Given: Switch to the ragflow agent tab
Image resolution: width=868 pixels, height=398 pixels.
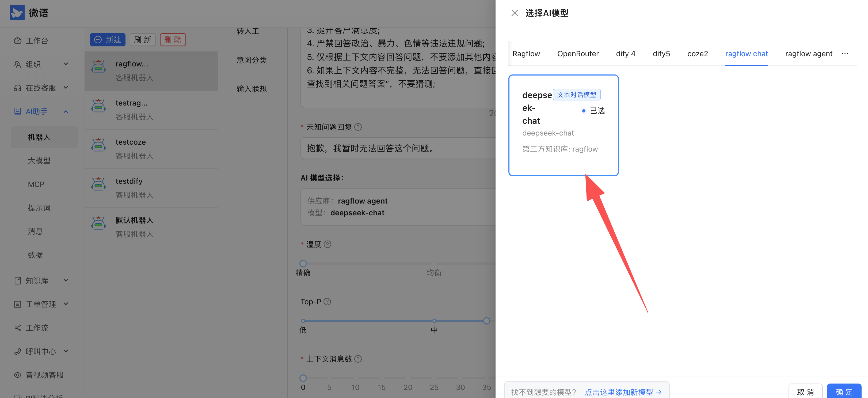Looking at the screenshot, I should (x=808, y=54).
